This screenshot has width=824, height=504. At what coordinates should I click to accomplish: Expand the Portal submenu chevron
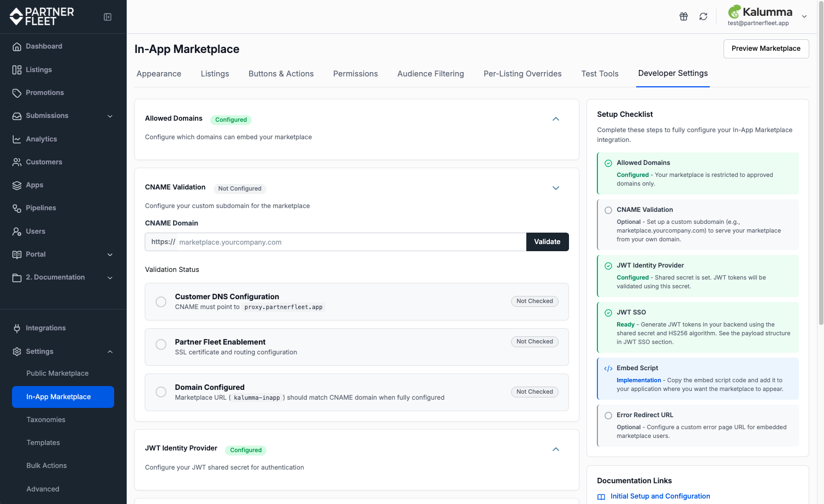[x=110, y=255]
